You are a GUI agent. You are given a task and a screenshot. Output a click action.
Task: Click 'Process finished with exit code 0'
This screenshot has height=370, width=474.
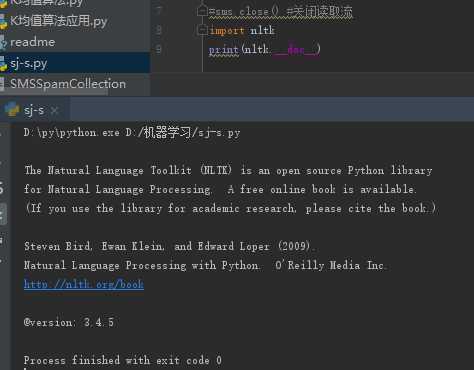tap(123, 360)
